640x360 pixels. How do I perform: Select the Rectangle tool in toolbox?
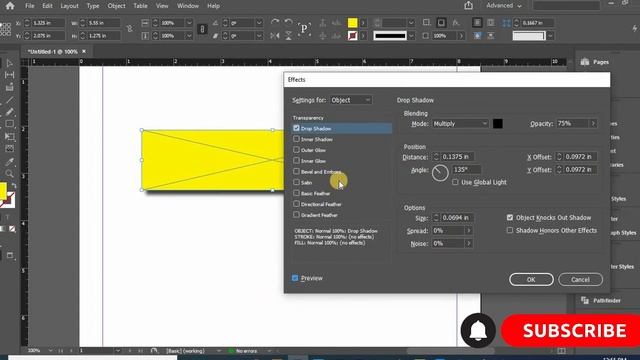pyautogui.click(x=9, y=124)
